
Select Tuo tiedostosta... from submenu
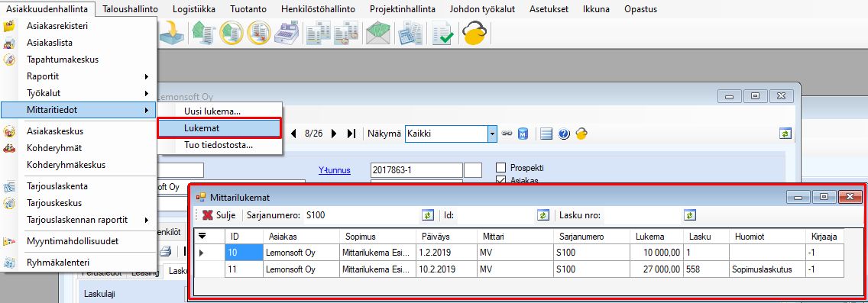[220, 145]
